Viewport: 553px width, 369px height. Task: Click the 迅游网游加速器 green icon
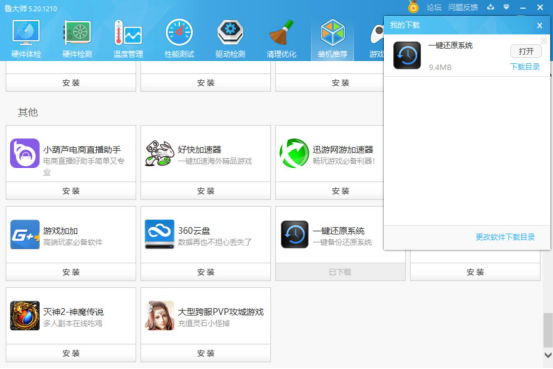(x=294, y=153)
